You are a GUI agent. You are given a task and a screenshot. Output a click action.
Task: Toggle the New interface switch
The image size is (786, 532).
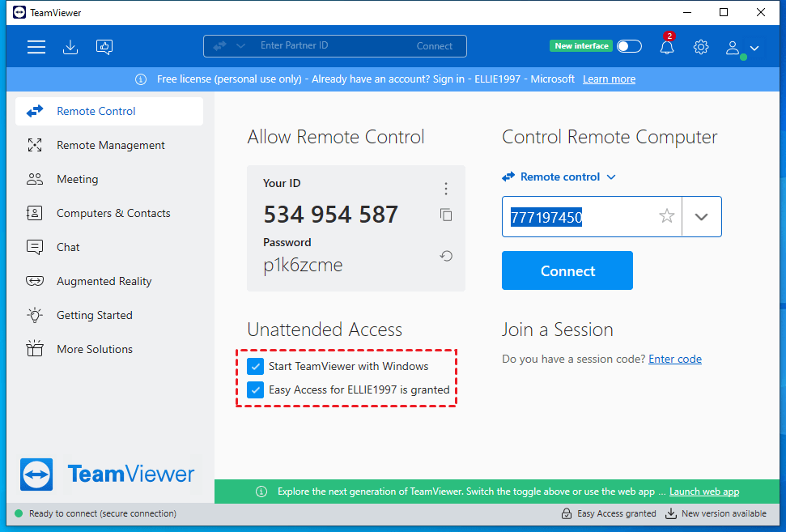pos(629,46)
